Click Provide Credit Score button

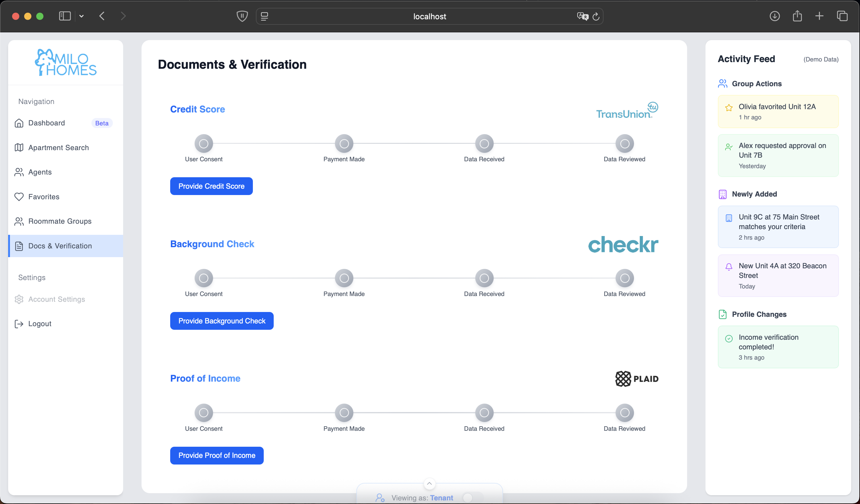point(211,186)
